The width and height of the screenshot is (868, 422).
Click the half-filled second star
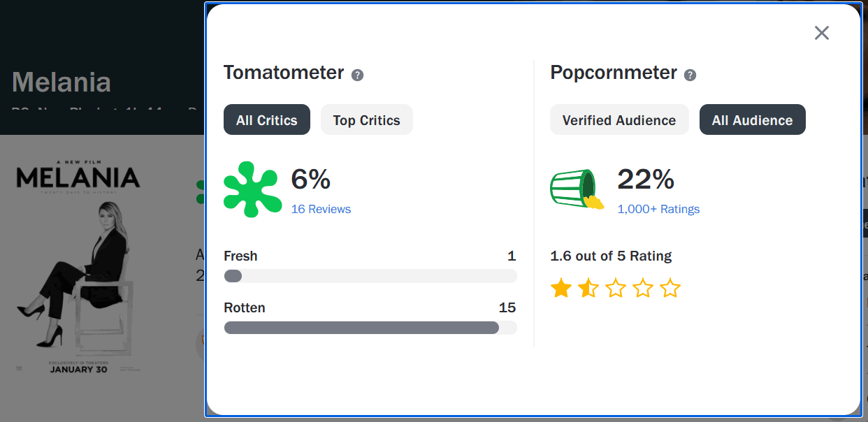click(x=588, y=288)
